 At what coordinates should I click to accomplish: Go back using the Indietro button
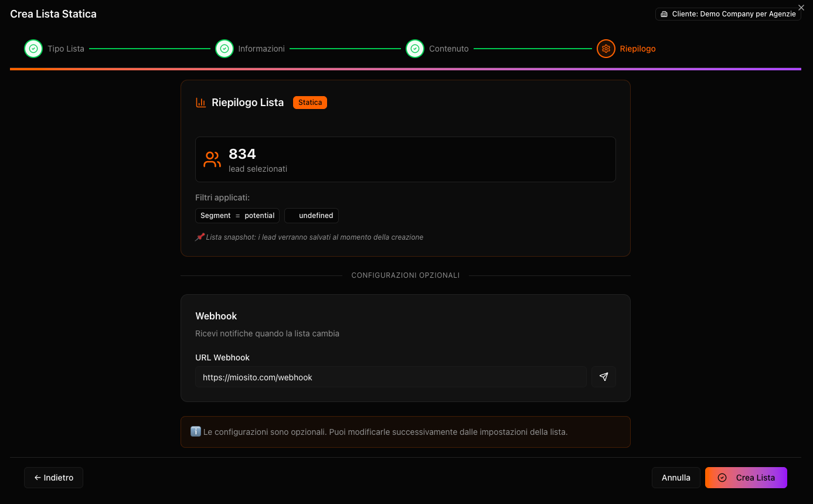click(x=53, y=478)
